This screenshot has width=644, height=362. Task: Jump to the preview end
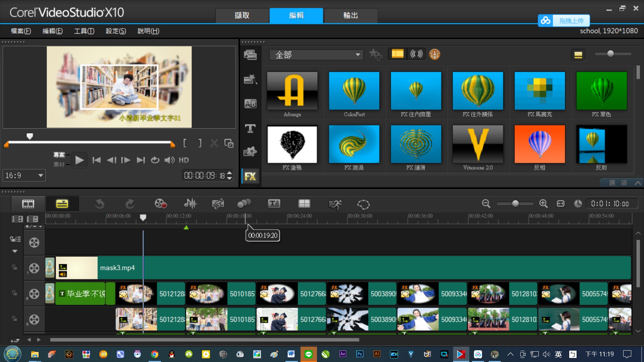click(141, 160)
